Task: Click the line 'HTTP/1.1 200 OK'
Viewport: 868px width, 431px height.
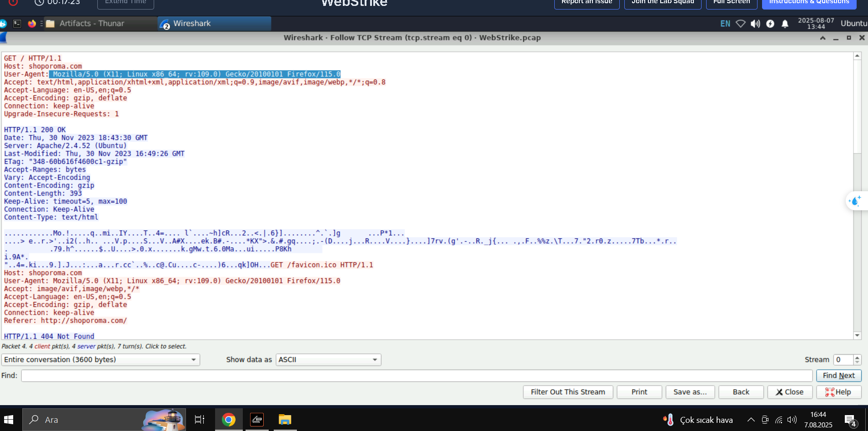Action: point(35,130)
